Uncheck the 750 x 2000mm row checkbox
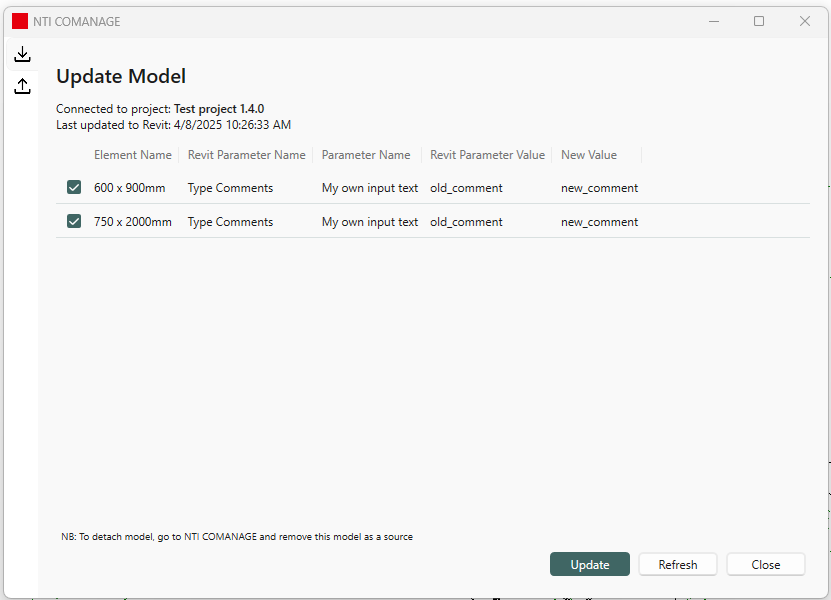 [74, 221]
